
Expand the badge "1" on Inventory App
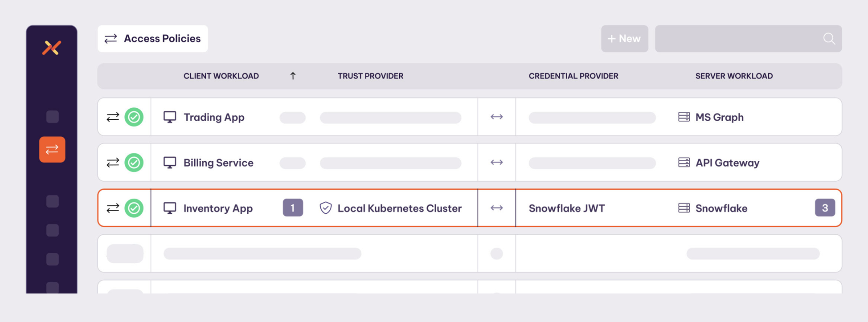click(293, 208)
